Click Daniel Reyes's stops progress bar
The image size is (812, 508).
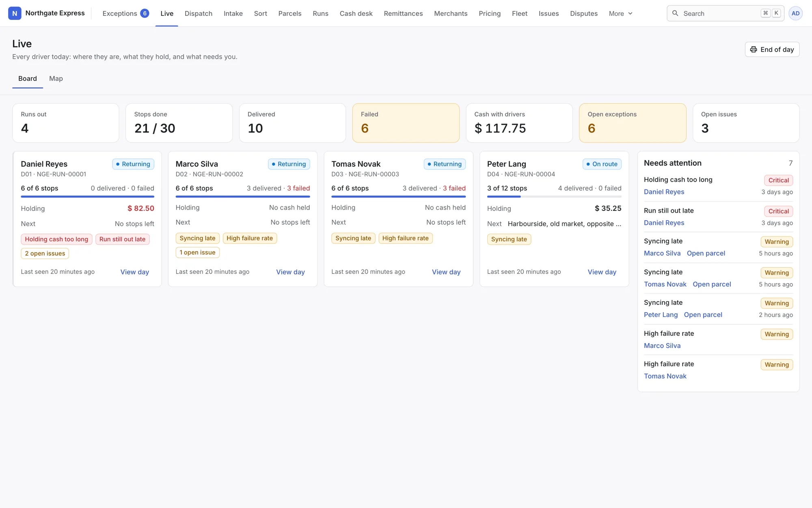[87, 197]
